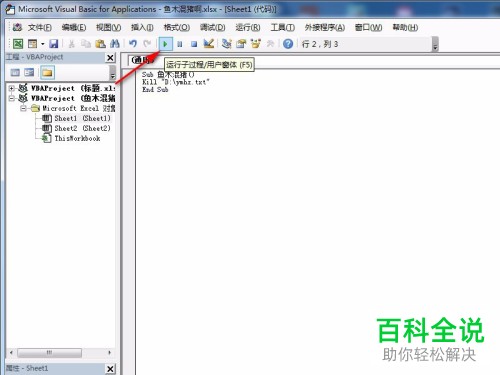Run Sub/UserForm with the green play icon
Screen dimensions: 500x375
click(165, 44)
